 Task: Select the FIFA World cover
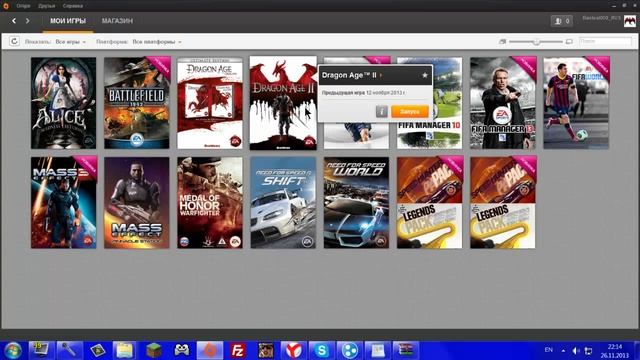pyautogui.click(x=576, y=103)
